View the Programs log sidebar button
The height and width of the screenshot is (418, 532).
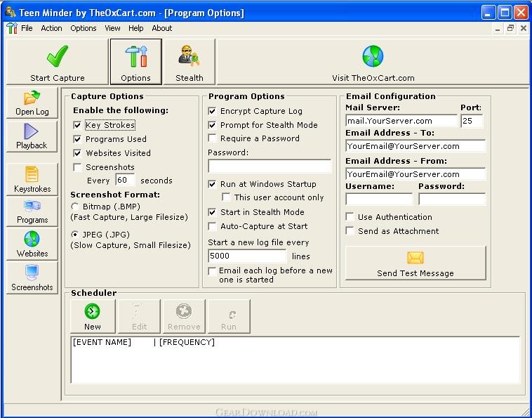click(x=32, y=211)
